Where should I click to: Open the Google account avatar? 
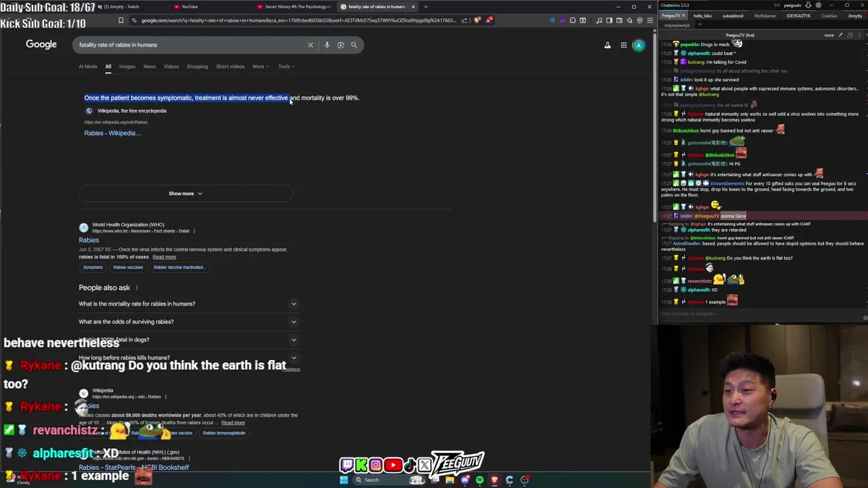tap(639, 45)
